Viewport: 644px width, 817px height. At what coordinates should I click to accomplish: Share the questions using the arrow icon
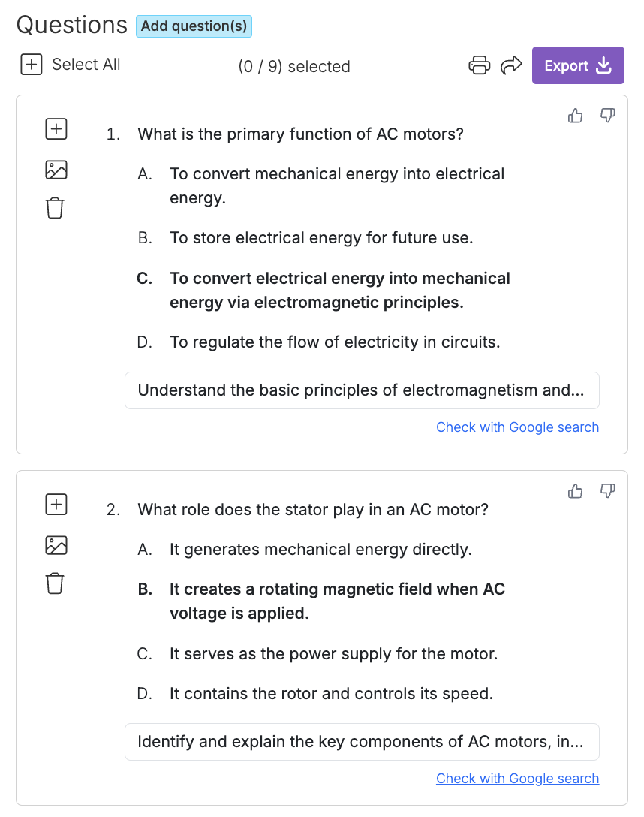coord(511,65)
